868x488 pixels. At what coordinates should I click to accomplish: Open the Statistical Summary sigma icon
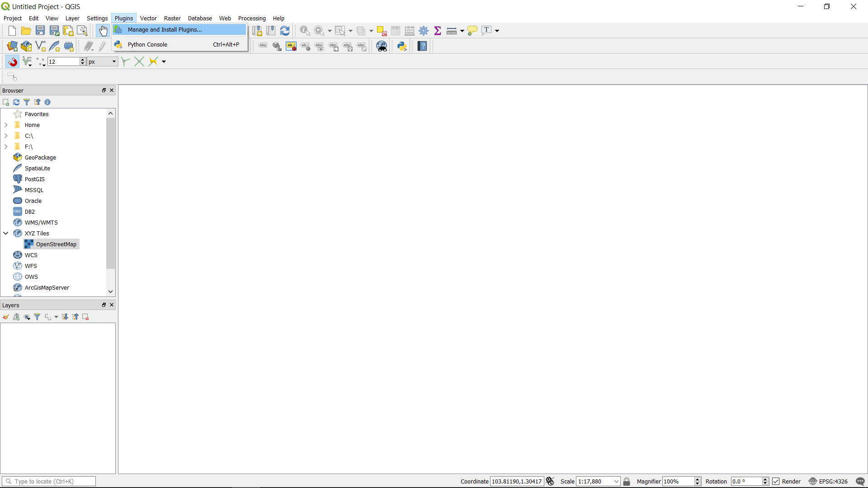(x=438, y=31)
